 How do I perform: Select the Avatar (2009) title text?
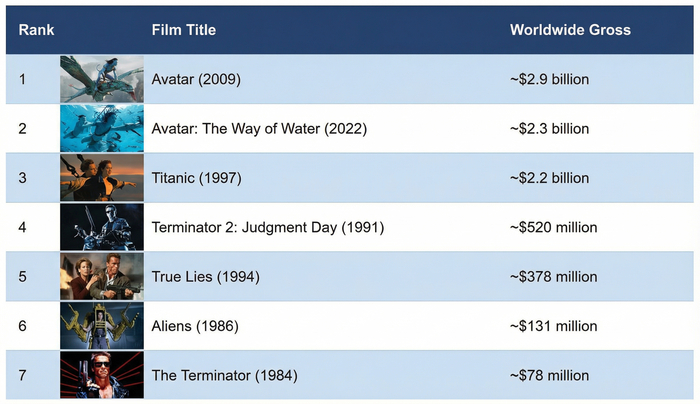[x=196, y=79]
